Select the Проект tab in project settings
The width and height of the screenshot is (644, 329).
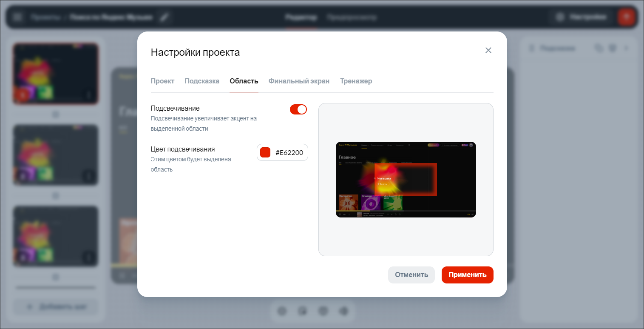click(162, 81)
